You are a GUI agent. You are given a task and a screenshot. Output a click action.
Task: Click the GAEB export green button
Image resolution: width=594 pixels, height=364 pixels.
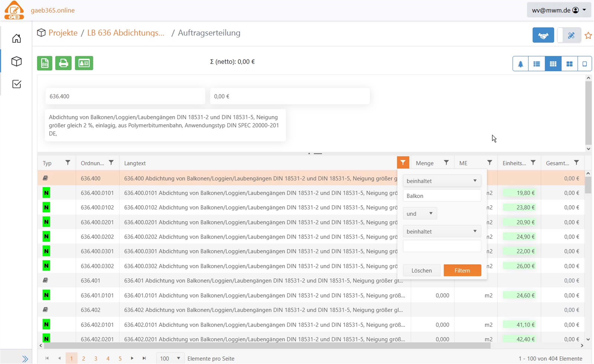click(45, 63)
